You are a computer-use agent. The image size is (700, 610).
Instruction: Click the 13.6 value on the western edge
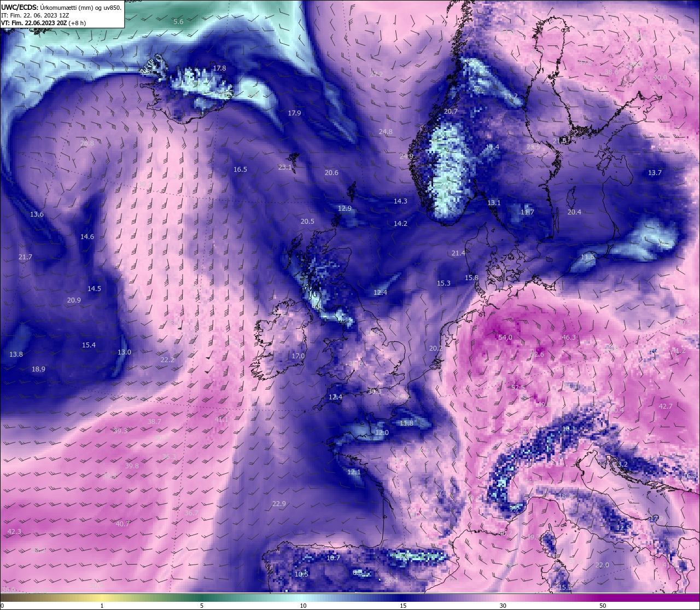(x=37, y=214)
